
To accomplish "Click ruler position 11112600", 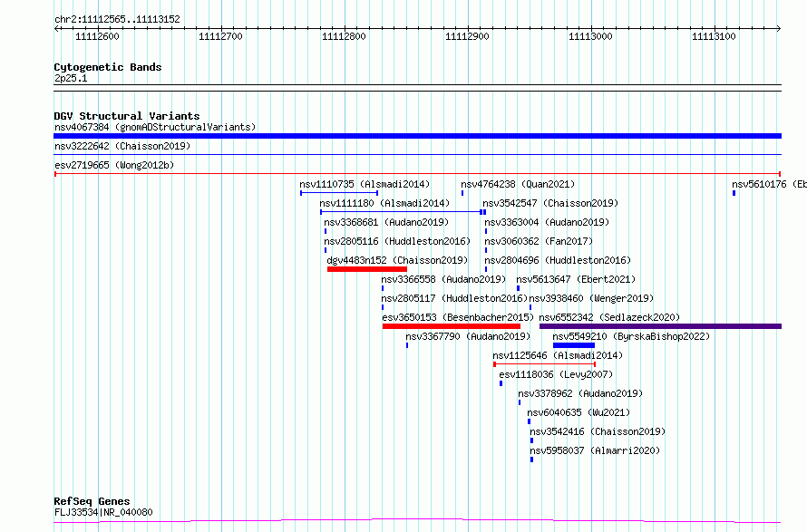I will [x=97, y=36].
